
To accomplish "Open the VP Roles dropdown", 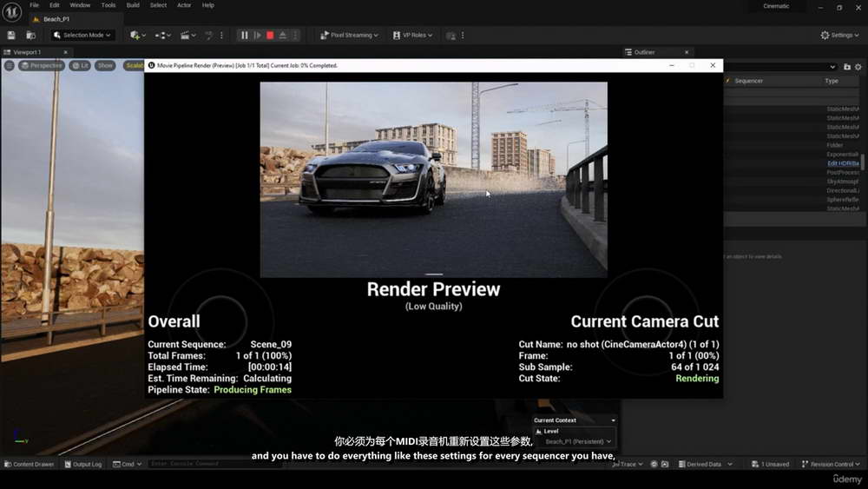I will 412,35.
